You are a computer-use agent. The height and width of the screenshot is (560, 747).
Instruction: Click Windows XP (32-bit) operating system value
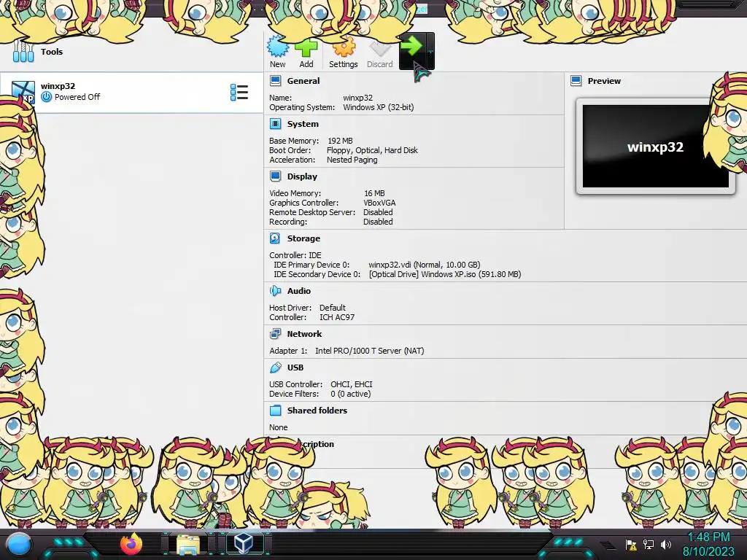[x=379, y=107]
